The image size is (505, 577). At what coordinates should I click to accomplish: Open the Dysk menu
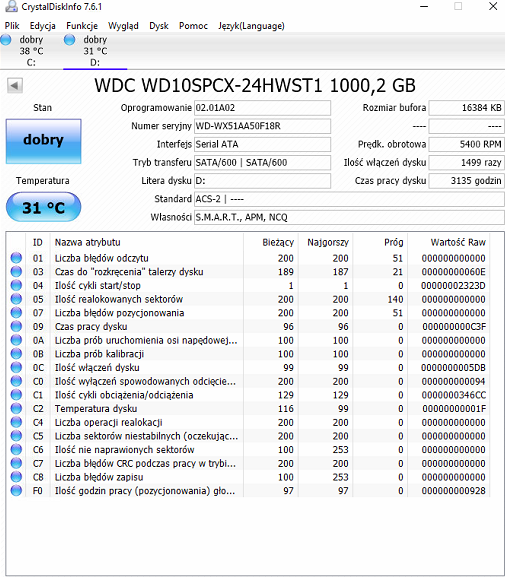coord(159,26)
